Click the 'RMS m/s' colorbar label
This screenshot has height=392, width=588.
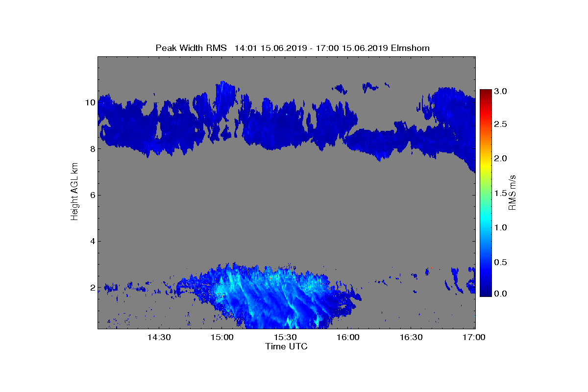(x=513, y=192)
